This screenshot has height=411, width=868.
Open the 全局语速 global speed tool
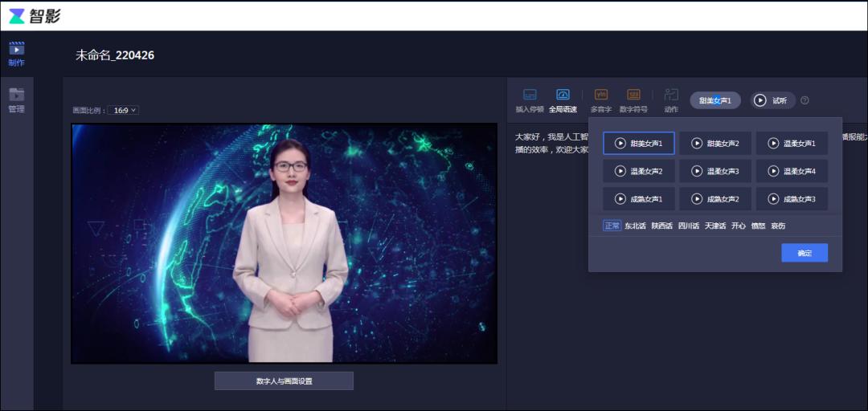pos(563,101)
